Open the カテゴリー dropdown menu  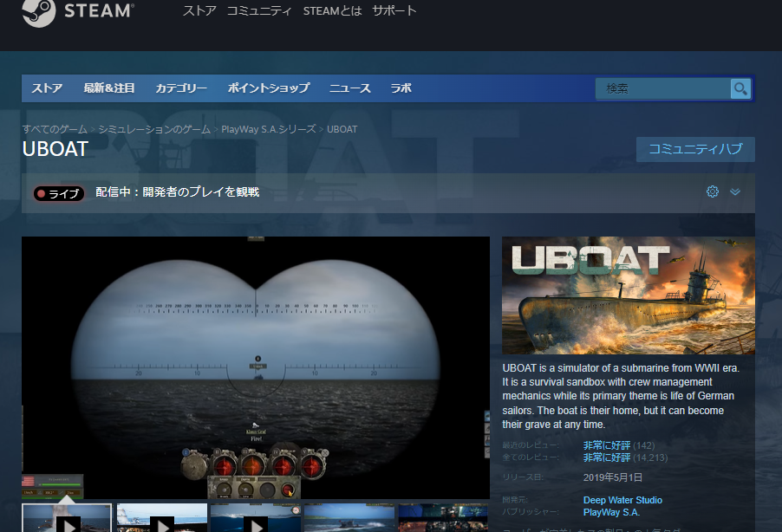(181, 88)
